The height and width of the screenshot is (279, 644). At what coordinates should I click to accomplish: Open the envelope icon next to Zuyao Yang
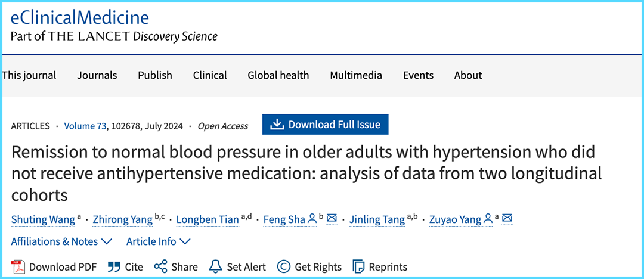tap(507, 219)
